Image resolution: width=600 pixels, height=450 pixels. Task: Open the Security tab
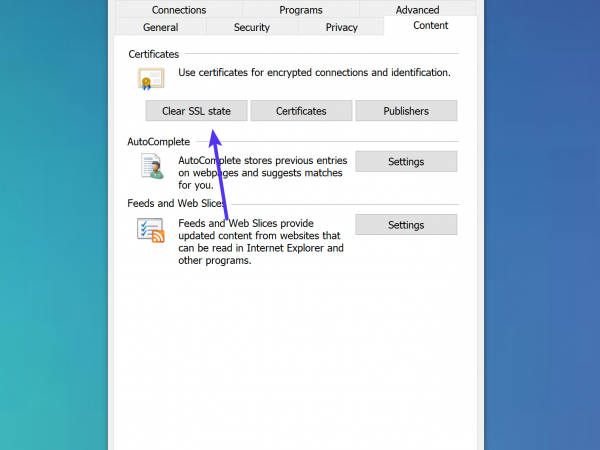tap(251, 27)
